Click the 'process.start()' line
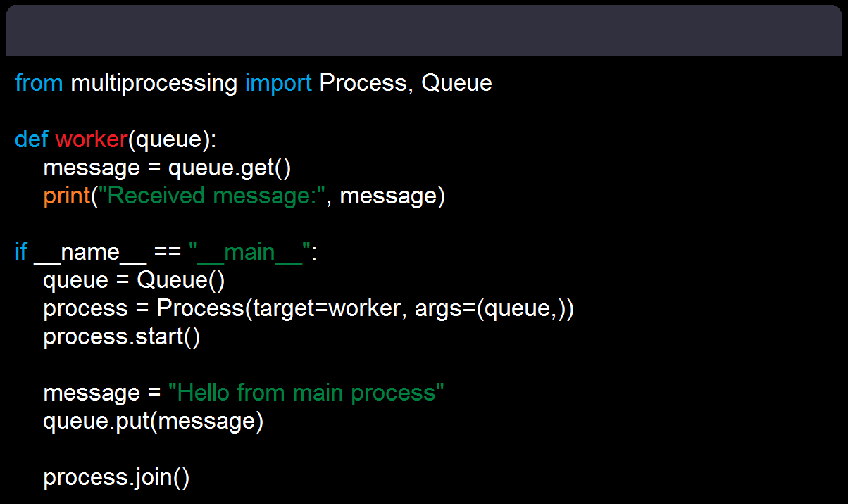This screenshot has height=504, width=848. click(x=122, y=336)
